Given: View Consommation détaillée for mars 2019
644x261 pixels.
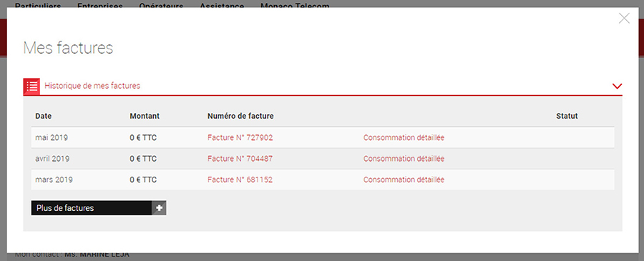Looking at the screenshot, I should tap(404, 179).
